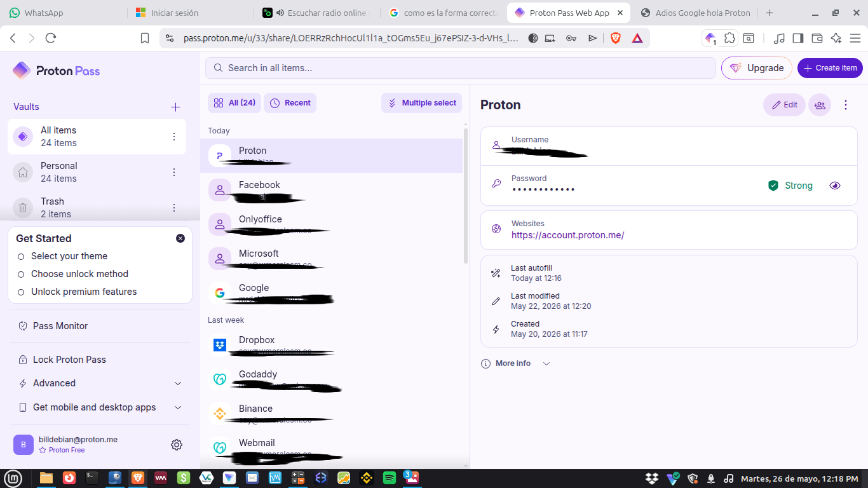868x488 pixels.
Task: Open the Microsoft login item
Action: pos(331,259)
